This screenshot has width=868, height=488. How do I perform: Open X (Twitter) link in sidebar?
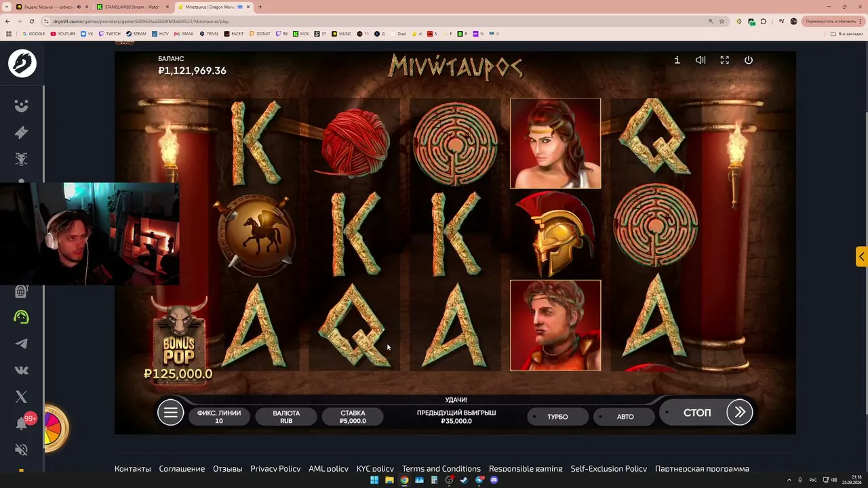(x=22, y=396)
